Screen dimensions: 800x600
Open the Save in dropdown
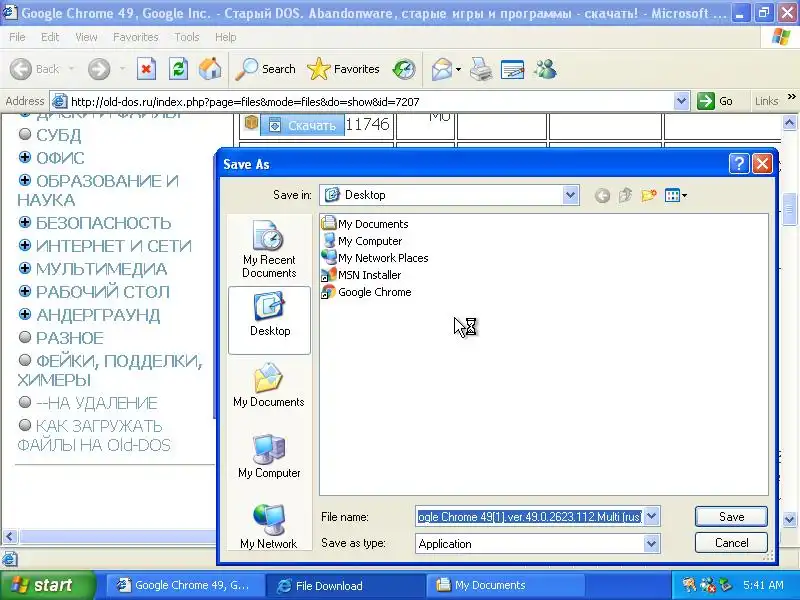tap(570, 195)
